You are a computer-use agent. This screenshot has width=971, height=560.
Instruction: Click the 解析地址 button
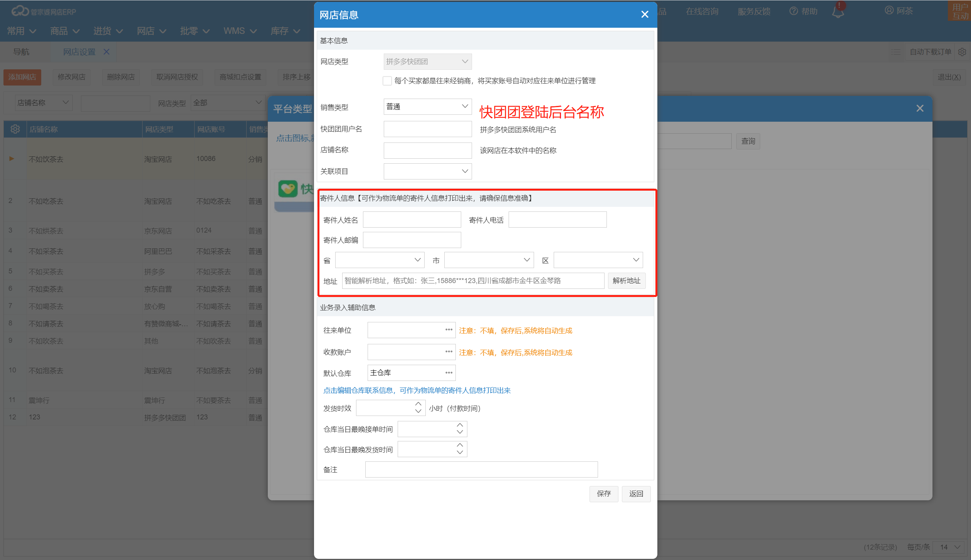627,281
